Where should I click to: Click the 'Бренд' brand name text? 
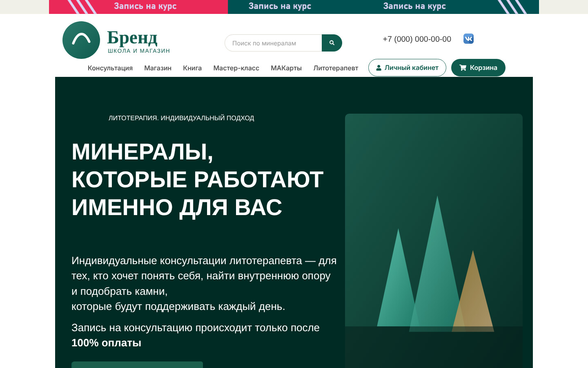tap(132, 38)
